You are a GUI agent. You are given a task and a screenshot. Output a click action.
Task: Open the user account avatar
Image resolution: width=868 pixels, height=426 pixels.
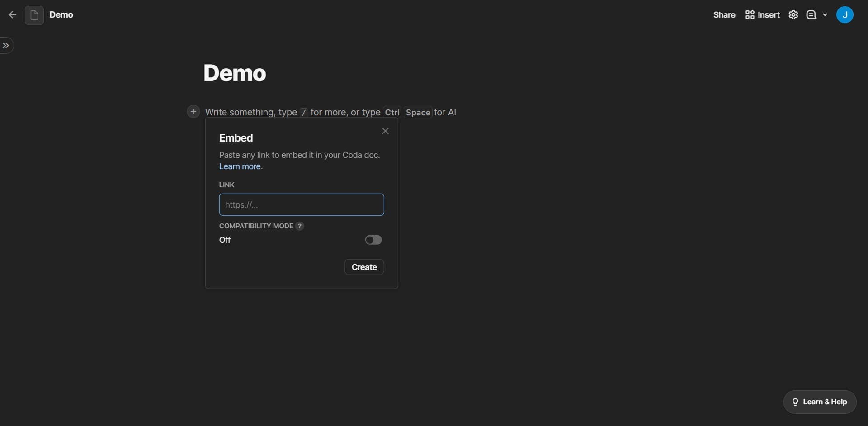(845, 14)
